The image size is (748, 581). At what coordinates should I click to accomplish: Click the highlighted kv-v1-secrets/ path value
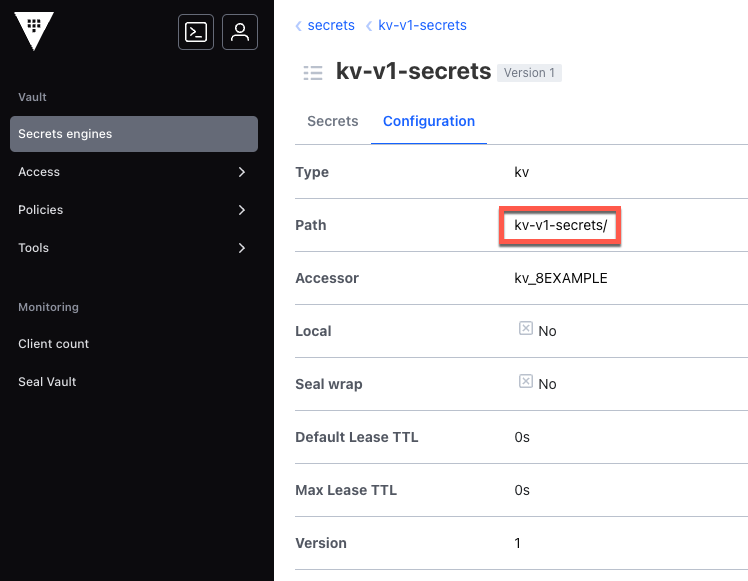[x=560, y=225]
